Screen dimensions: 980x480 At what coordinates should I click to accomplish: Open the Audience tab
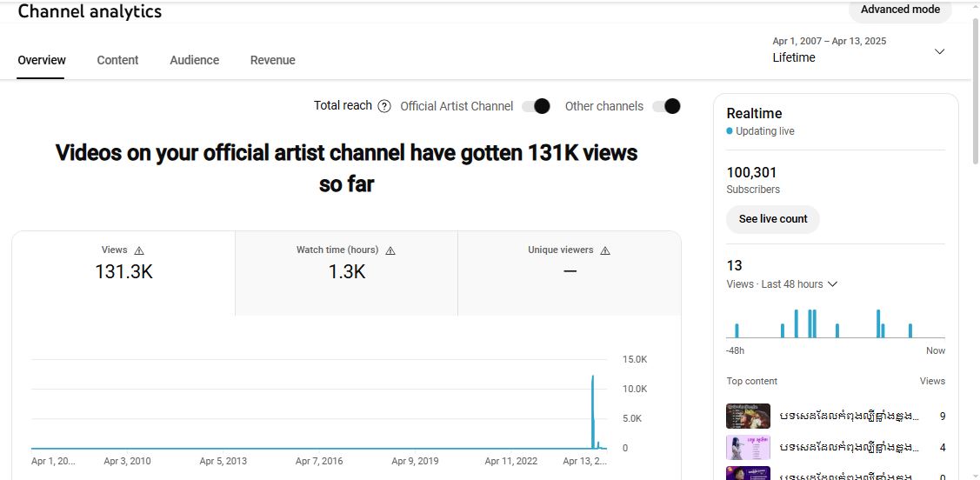point(195,60)
